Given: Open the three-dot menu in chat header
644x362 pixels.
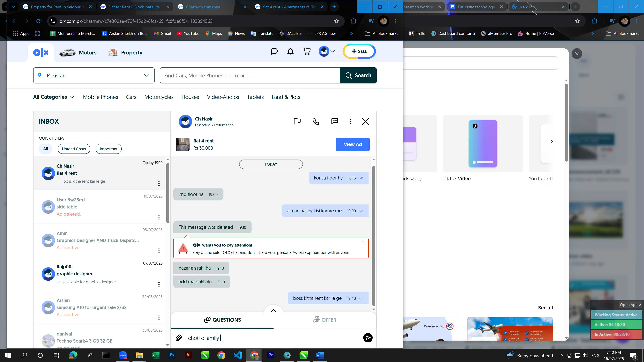Looking at the screenshot, I should point(351,121).
